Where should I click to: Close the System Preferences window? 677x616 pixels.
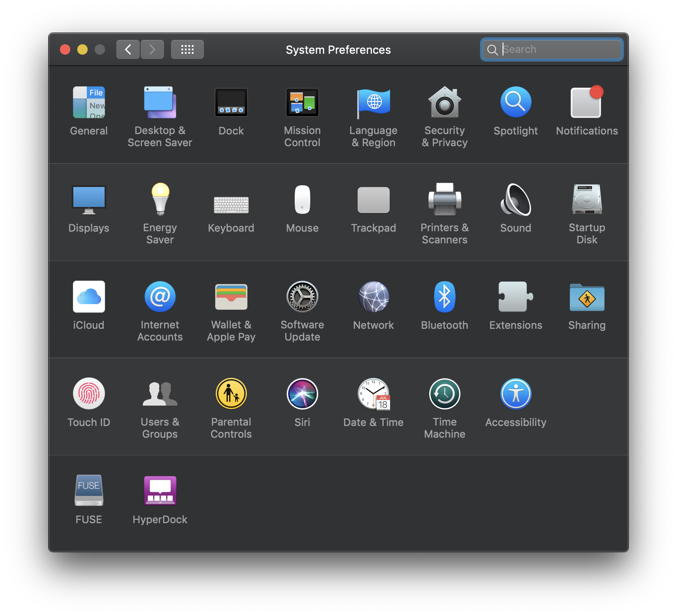coord(65,49)
